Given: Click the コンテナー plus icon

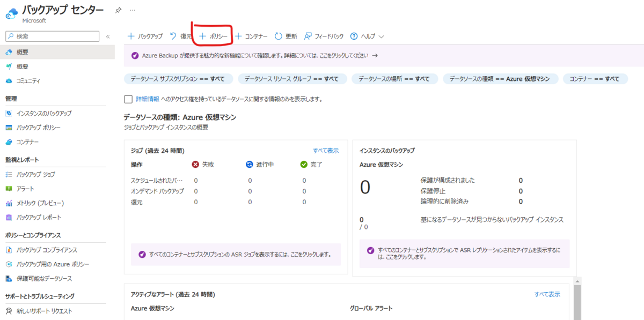Looking at the screenshot, I should point(238,36).
